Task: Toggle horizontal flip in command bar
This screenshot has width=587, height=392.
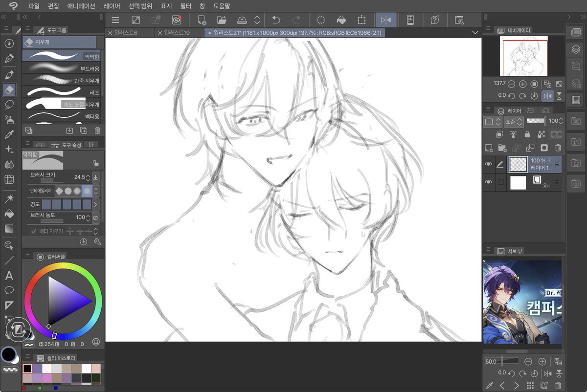Action: [386, 20]
